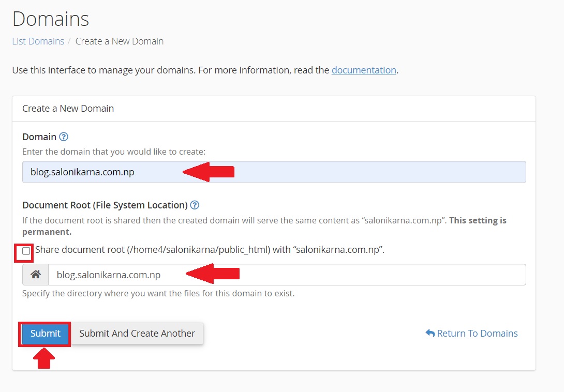Click the back arrow icon before Return To Domains
Viewport: 564px width, 392px height.
tap(429, 334)
